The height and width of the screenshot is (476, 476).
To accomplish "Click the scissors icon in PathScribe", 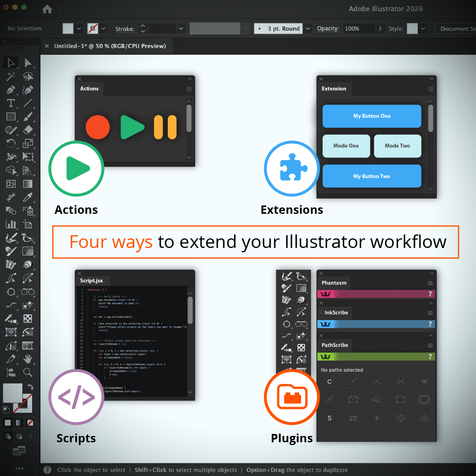I will [x=401, y=382].
